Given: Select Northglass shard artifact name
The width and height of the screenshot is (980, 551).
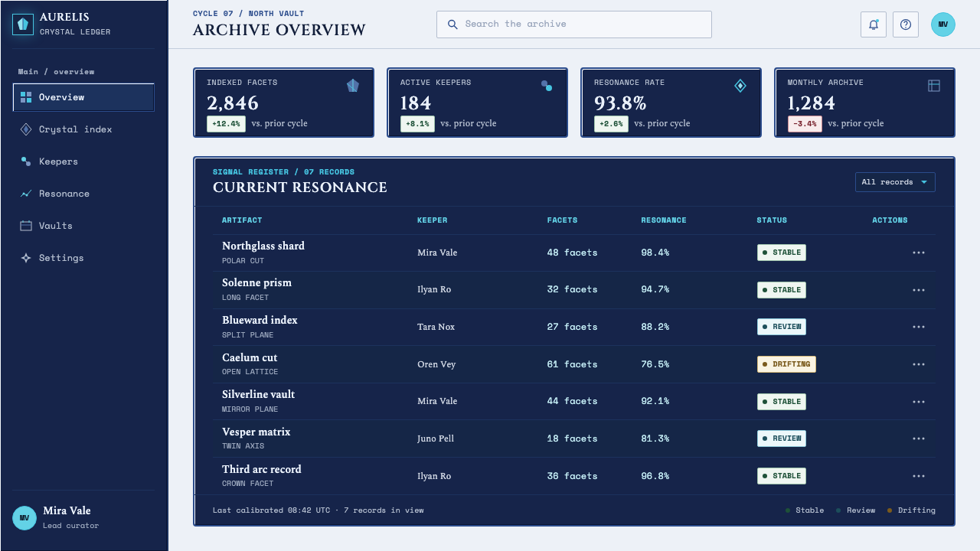Looking at the screenshot, I should 263,246.
